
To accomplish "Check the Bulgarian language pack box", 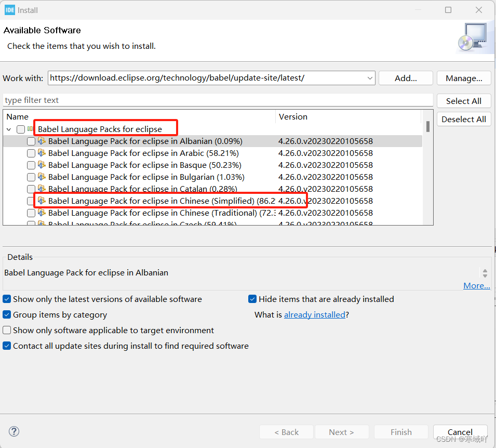I will point(31,177).
